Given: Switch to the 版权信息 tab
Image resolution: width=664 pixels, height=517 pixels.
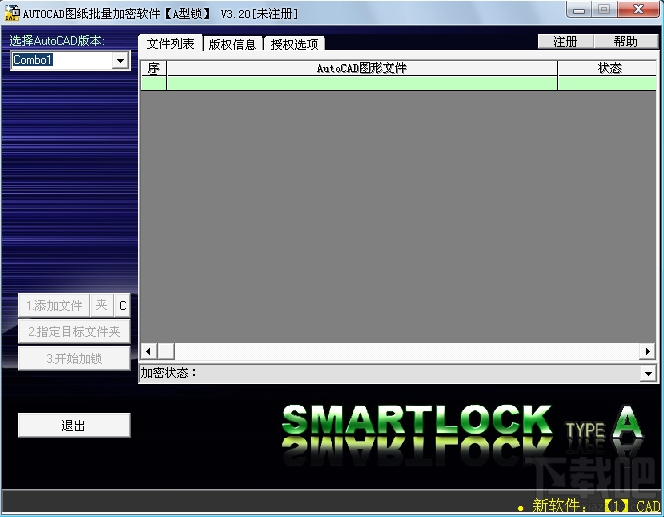Looking at the screenshot, I should [x=232, y=44].
